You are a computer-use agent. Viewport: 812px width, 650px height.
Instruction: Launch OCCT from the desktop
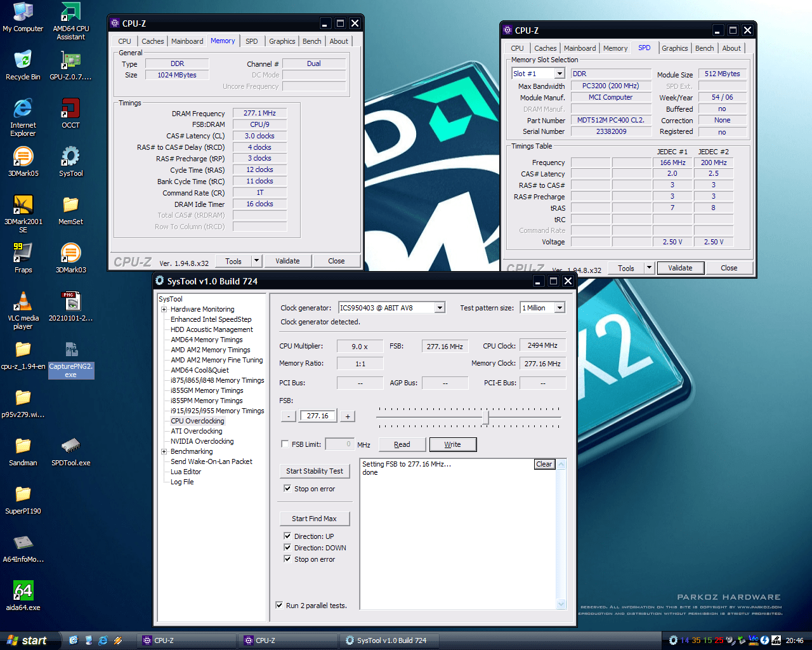click(x=71, y=114)
